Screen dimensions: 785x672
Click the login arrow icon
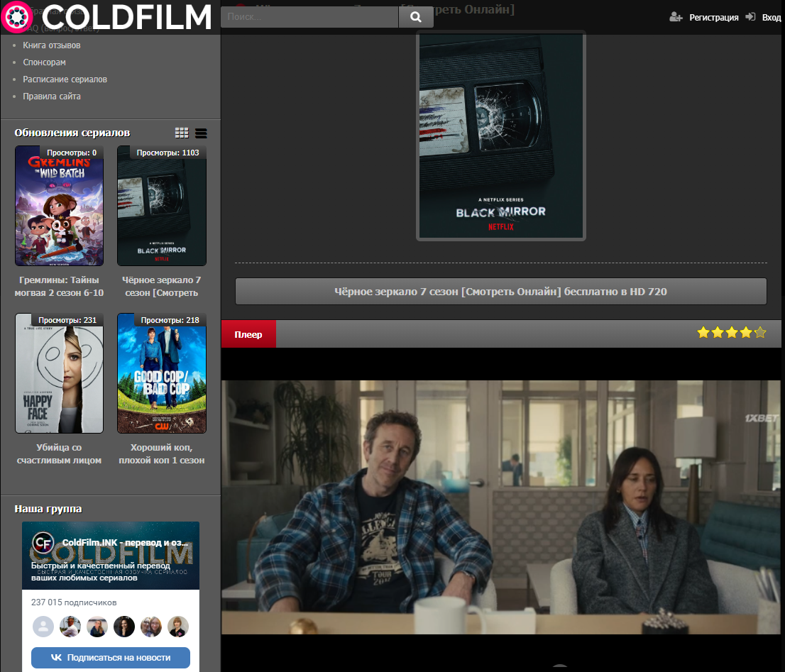coord(750,17)
